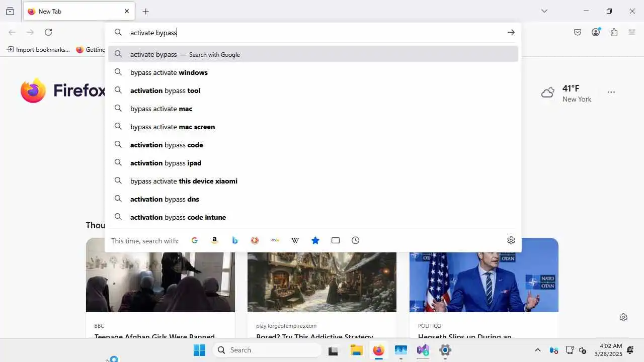644x362 pixels.
Task: Close the New Tab tab
Action: (x=127, y=11)
